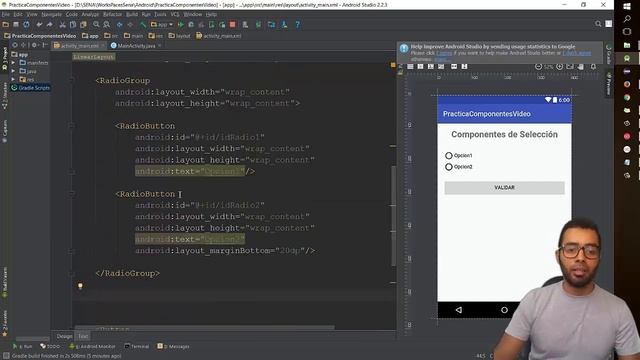The height and width of the screenshot is (360, 640).
Task: Open the VCS menu
Action: [175, 14]
